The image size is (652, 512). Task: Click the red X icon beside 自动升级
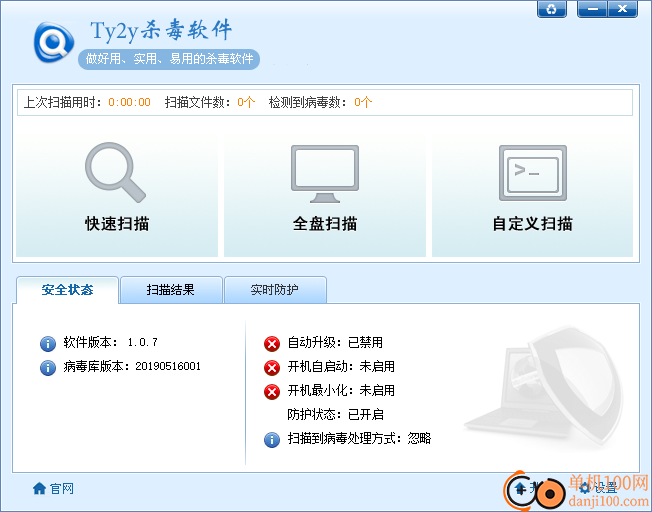click(x=272, y=344)
